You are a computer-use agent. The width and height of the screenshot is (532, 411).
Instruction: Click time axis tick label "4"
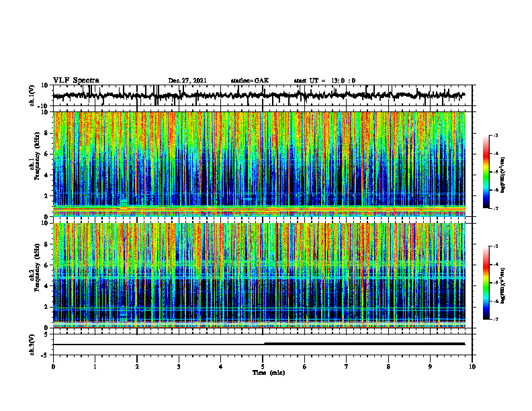(221, 367)
